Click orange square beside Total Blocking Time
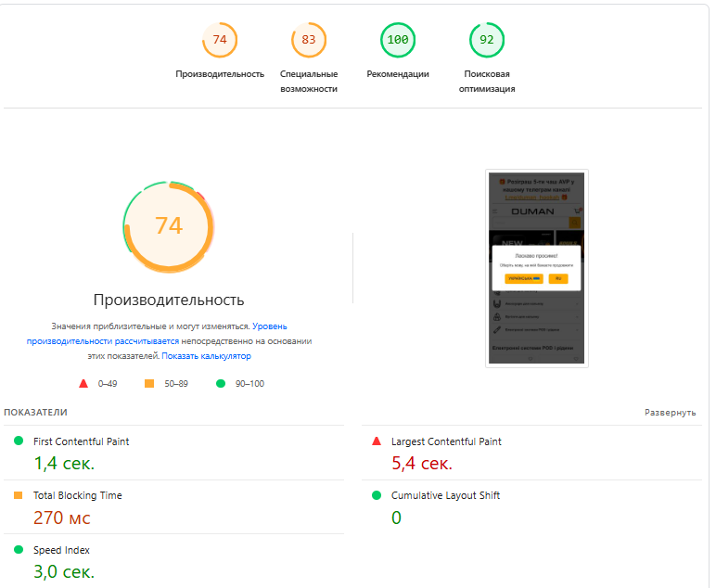716x588 pixels. pyautogui.click(x=19, y=495)
